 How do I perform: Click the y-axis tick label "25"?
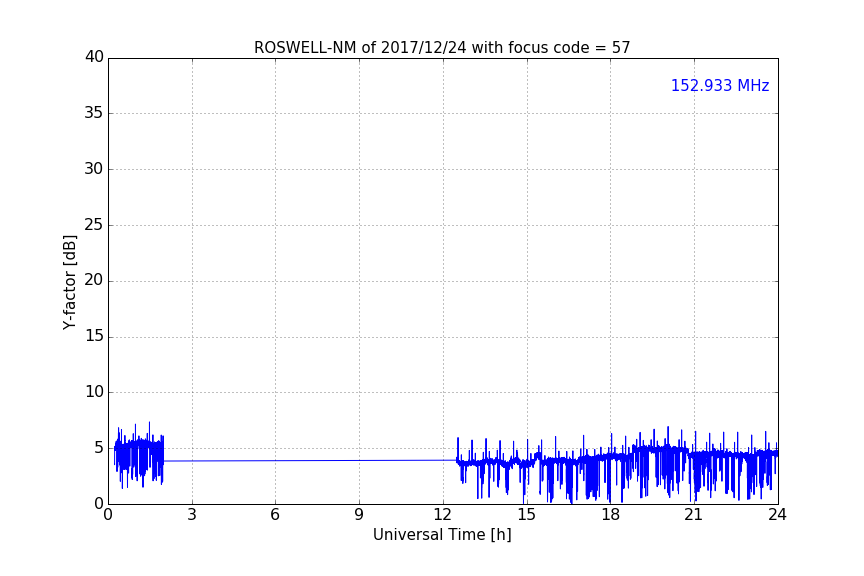click(x=94, y=224)
